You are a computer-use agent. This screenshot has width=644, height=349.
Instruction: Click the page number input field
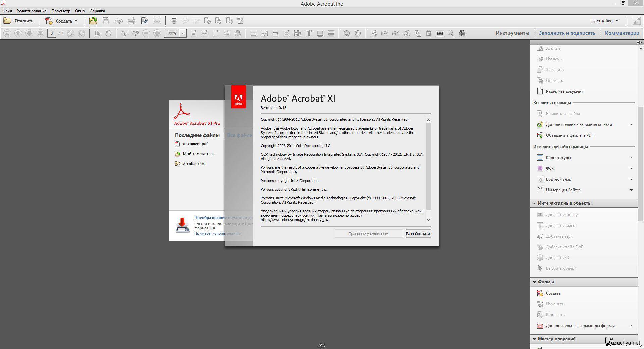(x=51, y=33)
